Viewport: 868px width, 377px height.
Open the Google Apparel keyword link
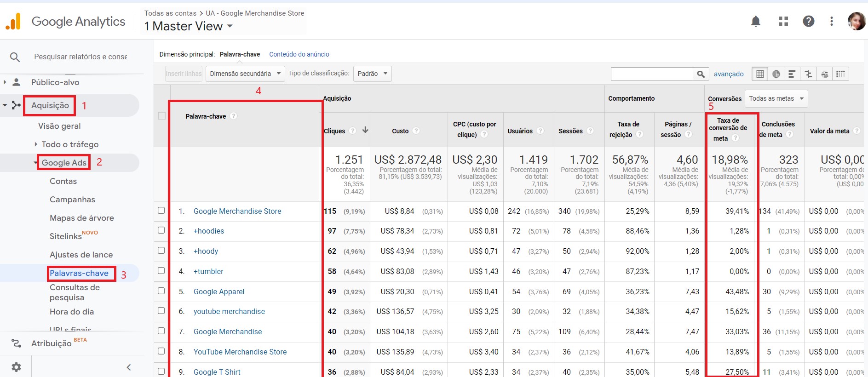219,291
